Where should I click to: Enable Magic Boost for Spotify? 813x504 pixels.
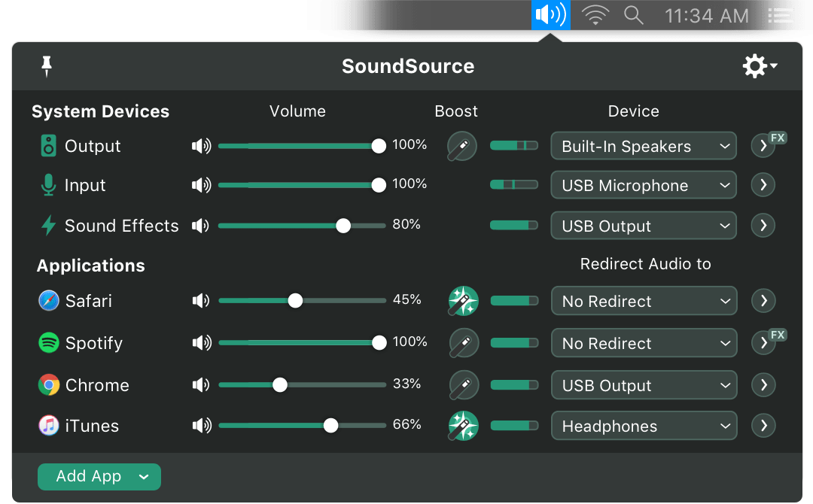[x=463, y=343]
